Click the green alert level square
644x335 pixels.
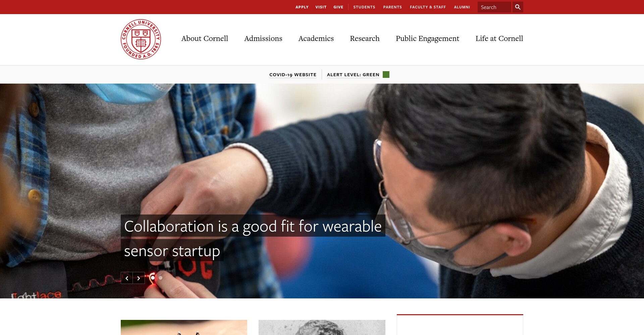point(386,75)
